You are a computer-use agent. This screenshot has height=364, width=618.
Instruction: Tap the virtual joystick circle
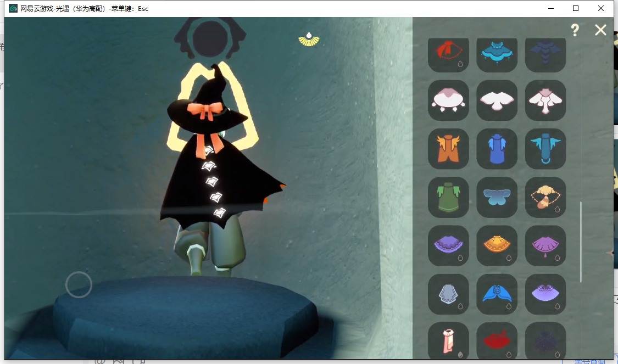(x=79, y=284)
